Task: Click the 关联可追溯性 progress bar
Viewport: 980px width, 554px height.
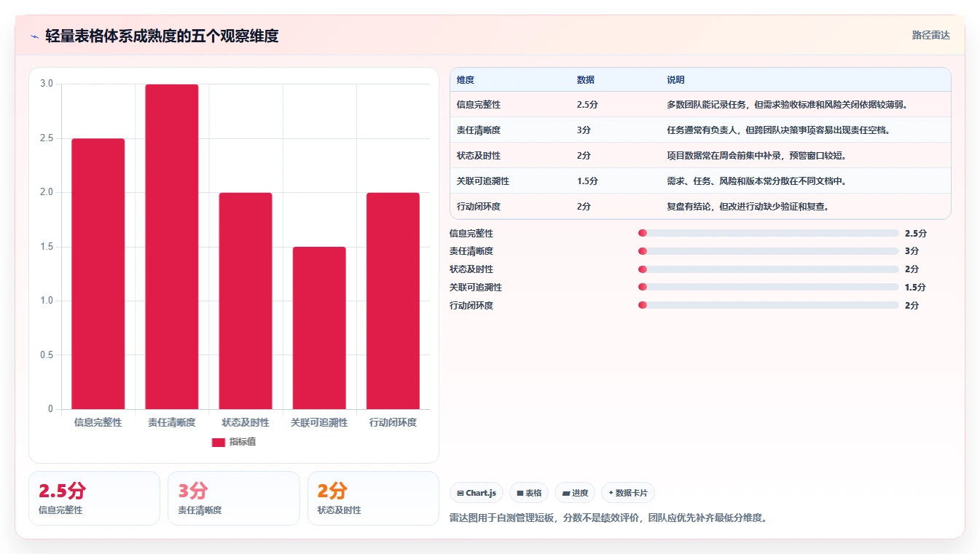Action: pos(768,288)
